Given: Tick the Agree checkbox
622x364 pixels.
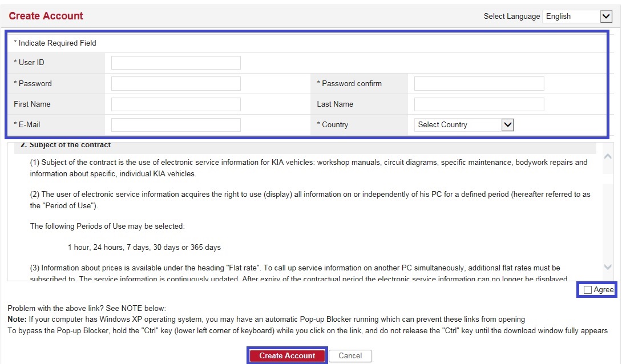Looking at the screenshot, I should coord(588,290).
